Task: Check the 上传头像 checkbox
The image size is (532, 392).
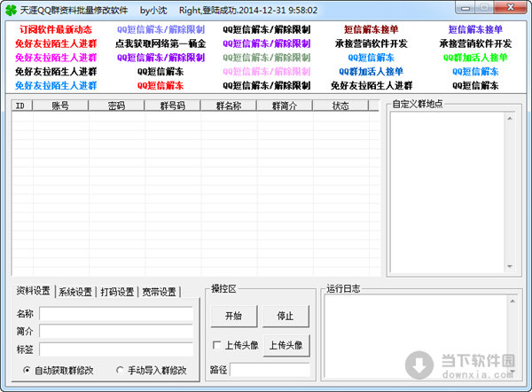Action: click(x=216, y=345)
